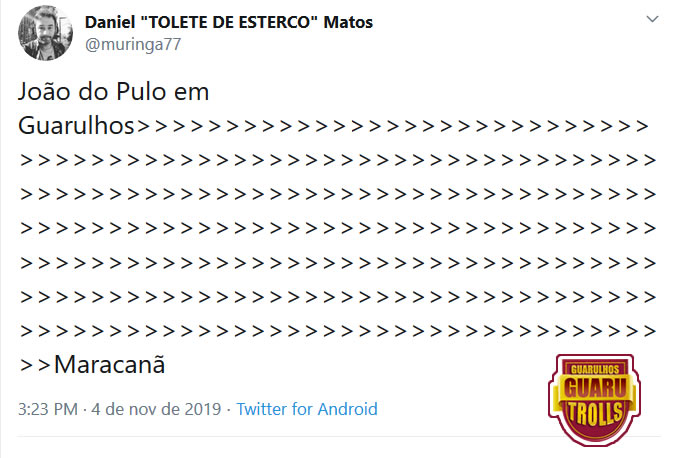Click the Twitter for Android source link

tap(307, 409)
